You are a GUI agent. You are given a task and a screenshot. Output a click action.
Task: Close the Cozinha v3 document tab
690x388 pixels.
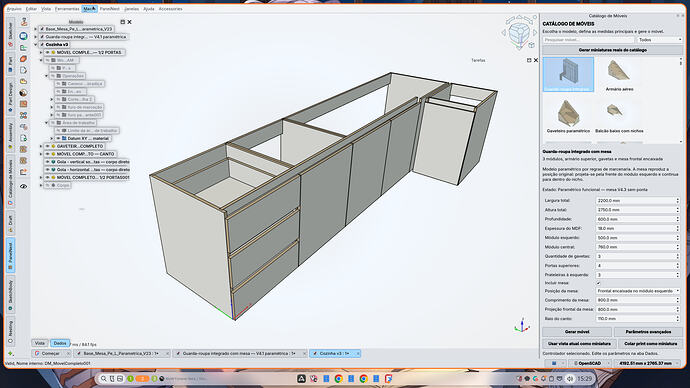[357, 353]
